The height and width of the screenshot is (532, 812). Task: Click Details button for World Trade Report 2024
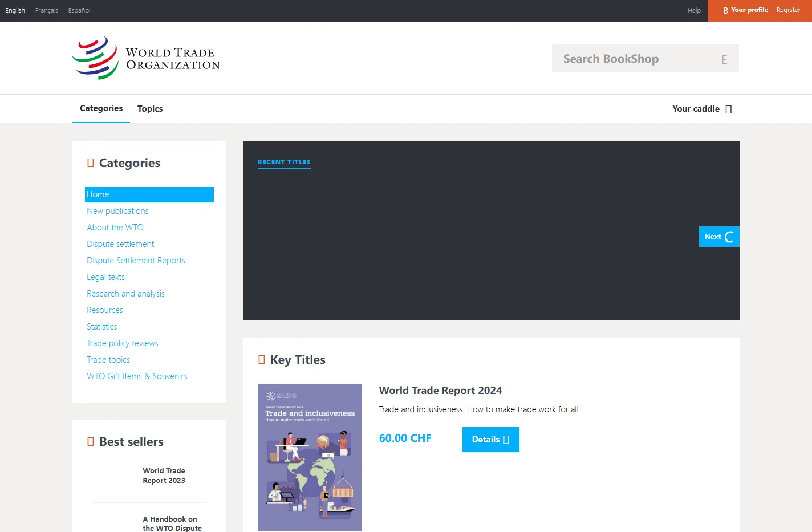click(490, 440)
